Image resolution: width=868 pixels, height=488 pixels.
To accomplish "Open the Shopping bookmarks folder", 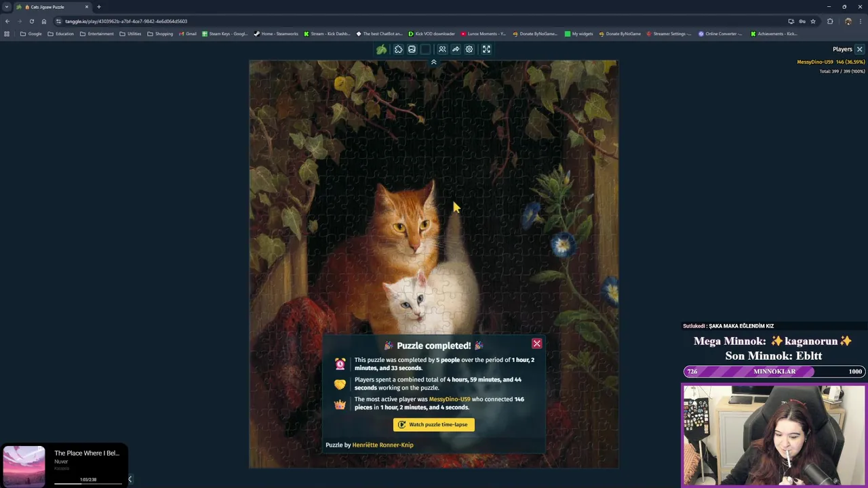I will [160, 34].
